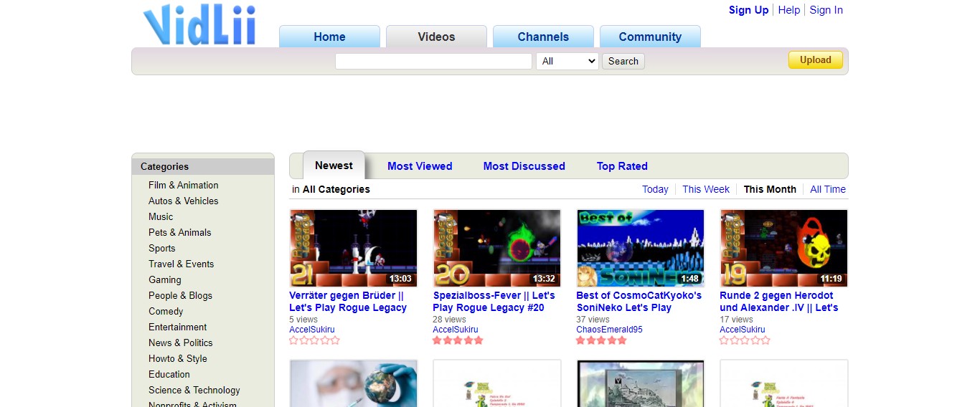Open Spezialboss-Fever video thumbnail
The image size is (980, 407).
497,248
